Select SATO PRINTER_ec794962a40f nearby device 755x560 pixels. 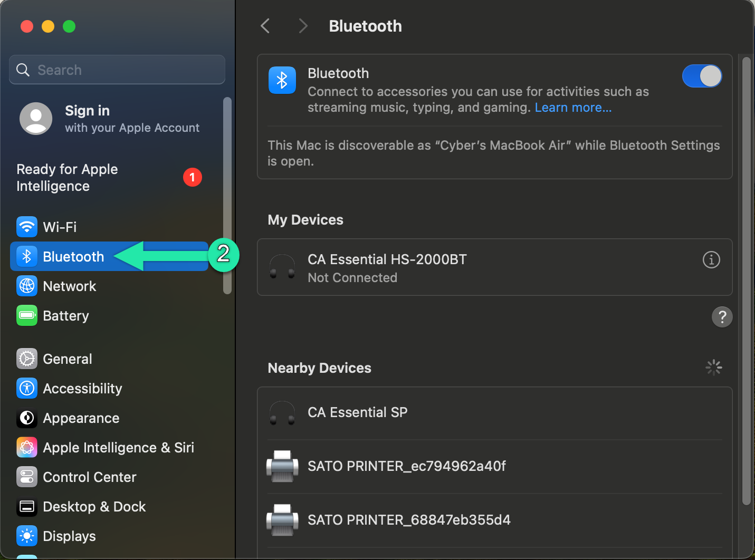click(x=495, y=467)
